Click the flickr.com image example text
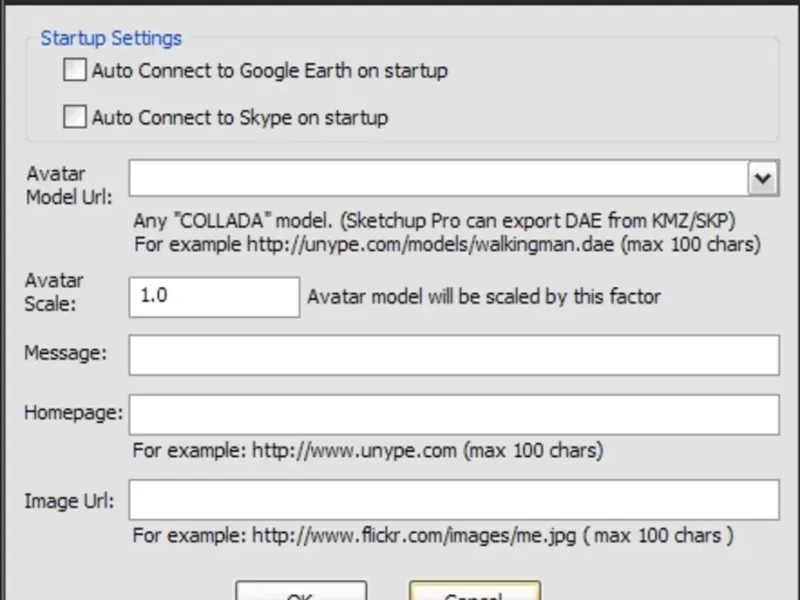This screenshot has height=600, width=800. (x=433, y=536)
